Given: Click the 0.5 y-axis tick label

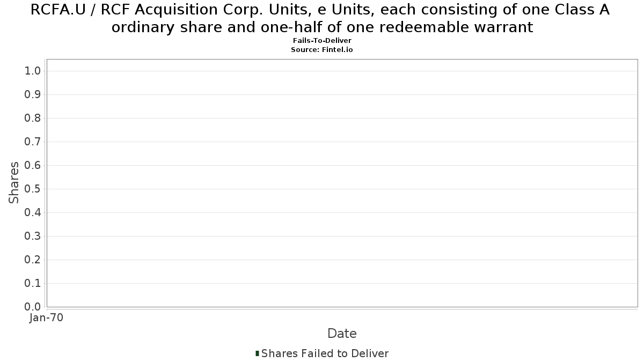Looking at the screenshot, I should [33, 189].
